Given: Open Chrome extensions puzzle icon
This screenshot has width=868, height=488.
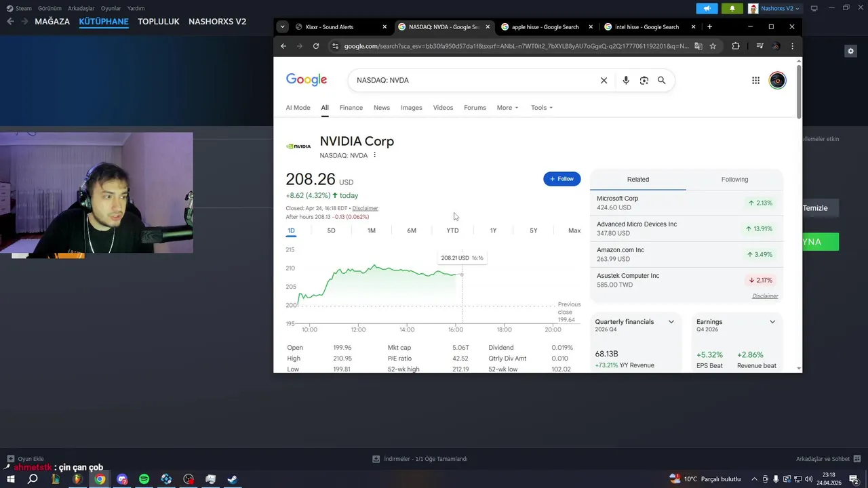Looking at the screenshot, I should [736, 46].
